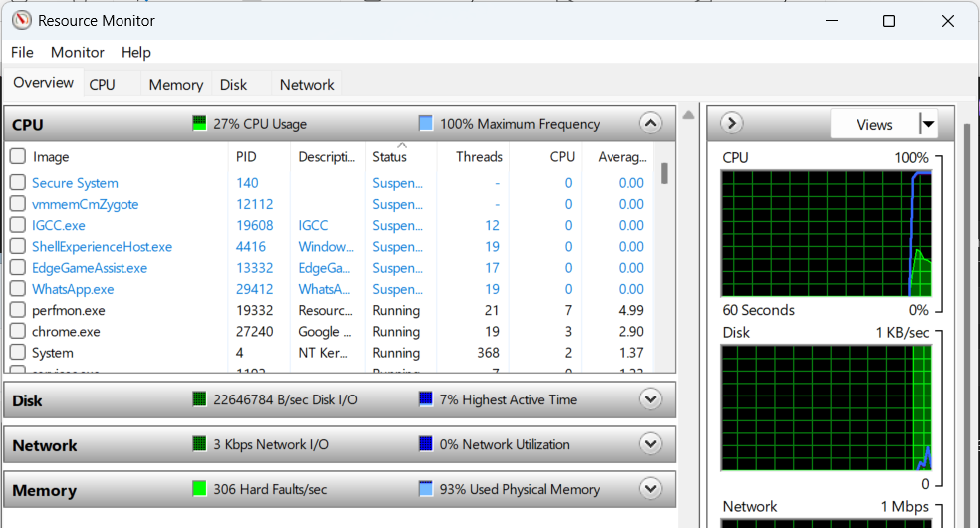Switch to the Network tab
This screenshot has width=980, height=528.
[307, 85]
